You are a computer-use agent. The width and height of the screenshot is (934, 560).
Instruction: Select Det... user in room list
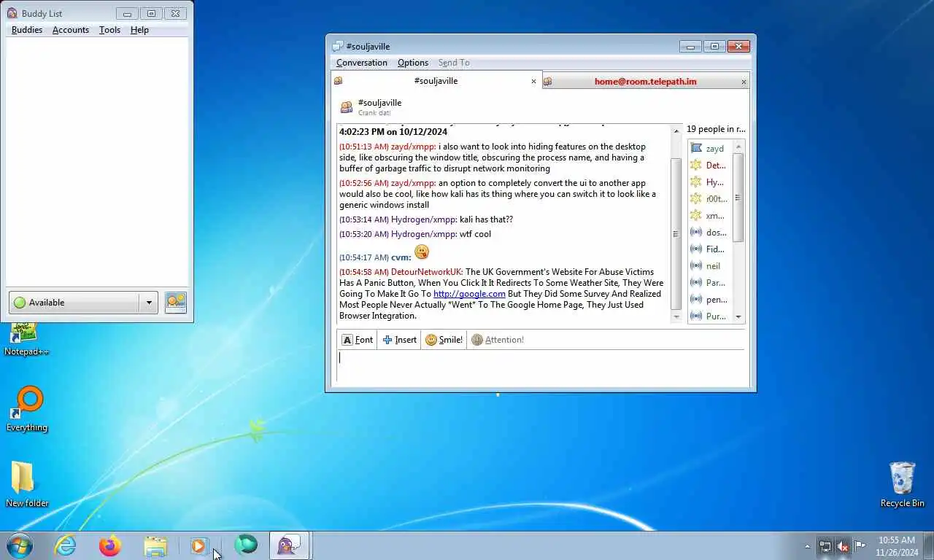(x=709, y=166)
